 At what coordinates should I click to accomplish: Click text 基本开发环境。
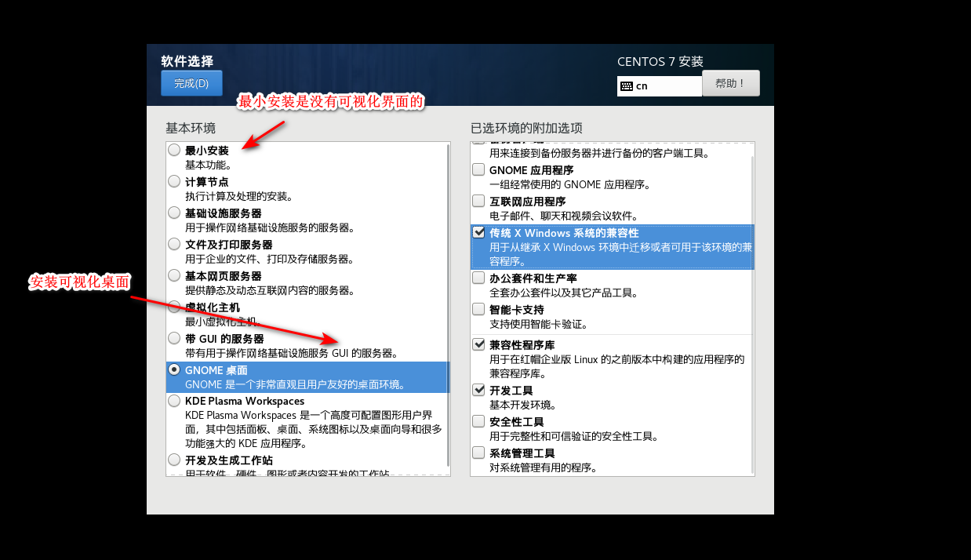click(x=523, y=405)
